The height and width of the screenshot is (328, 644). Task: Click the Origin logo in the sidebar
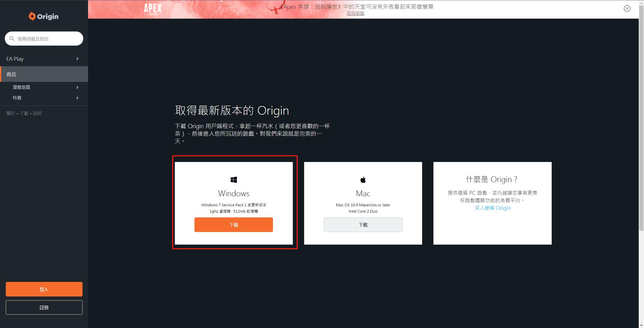point(43,16)
